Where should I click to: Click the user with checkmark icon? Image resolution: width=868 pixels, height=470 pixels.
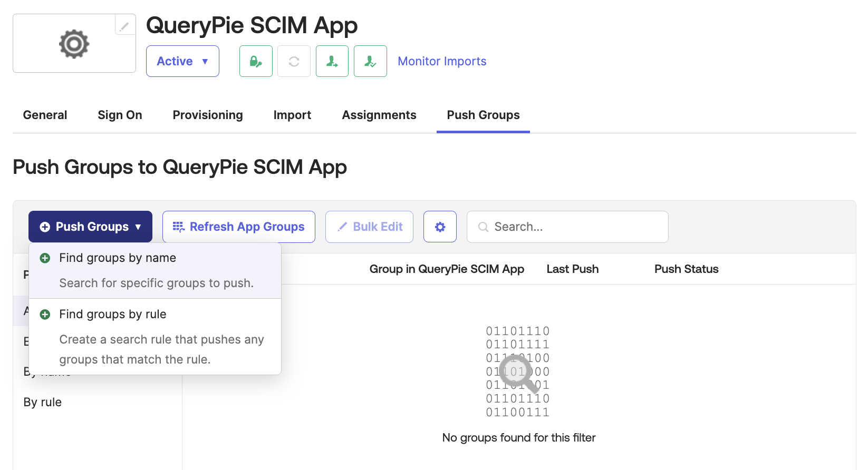370,61
